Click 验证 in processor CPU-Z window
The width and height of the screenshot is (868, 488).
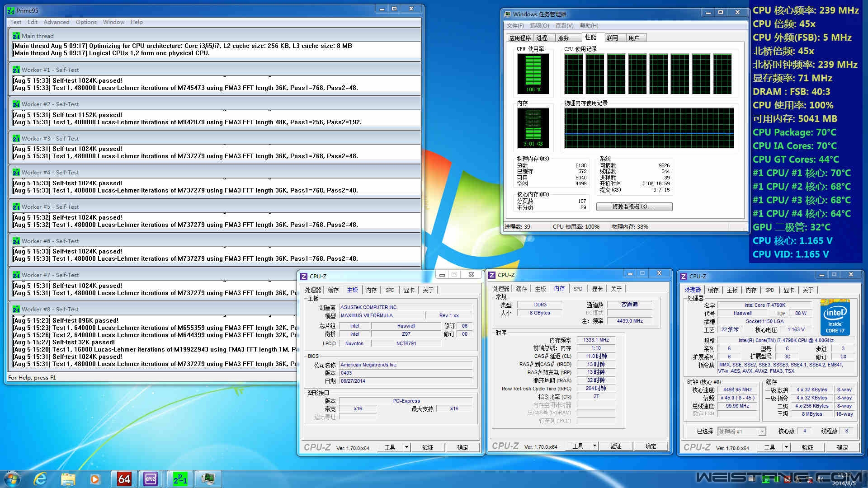click(807, 447)
